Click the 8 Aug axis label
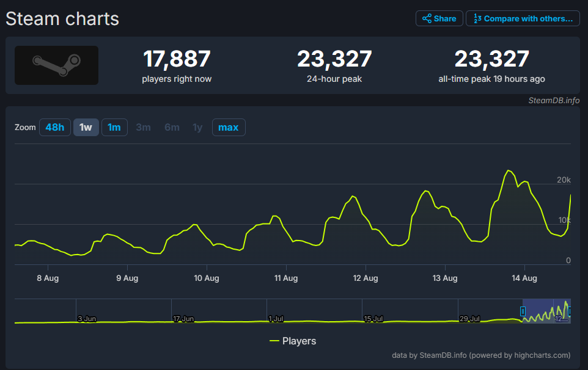588x370 pixels. click(x=48, y=278)
